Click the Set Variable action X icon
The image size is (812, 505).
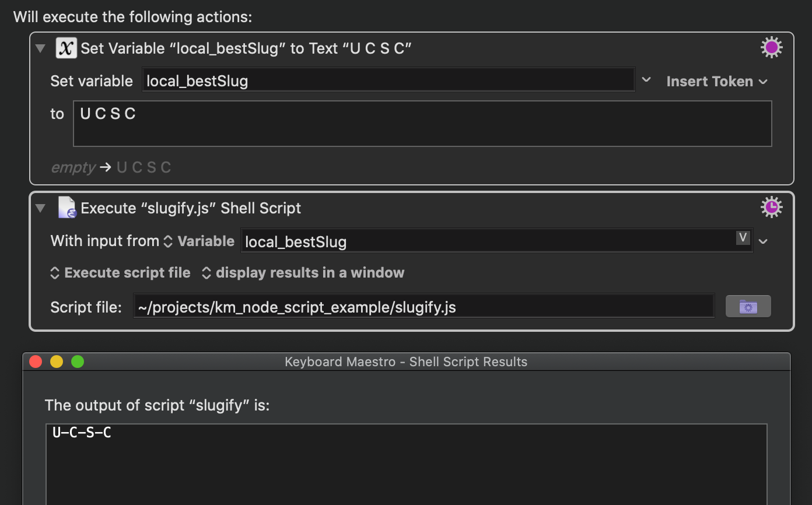pyautogui.click(x=66, y=48)
